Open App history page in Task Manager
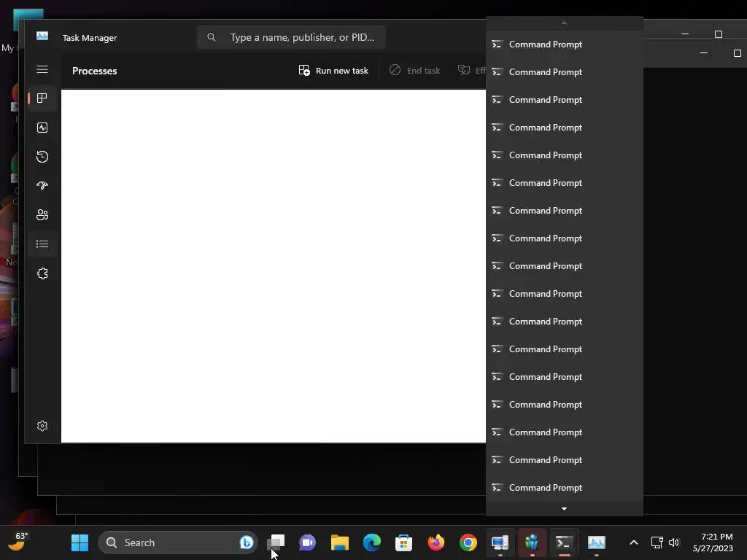The height and width of the screenshot is (560, 747). (x=42, y=157)
